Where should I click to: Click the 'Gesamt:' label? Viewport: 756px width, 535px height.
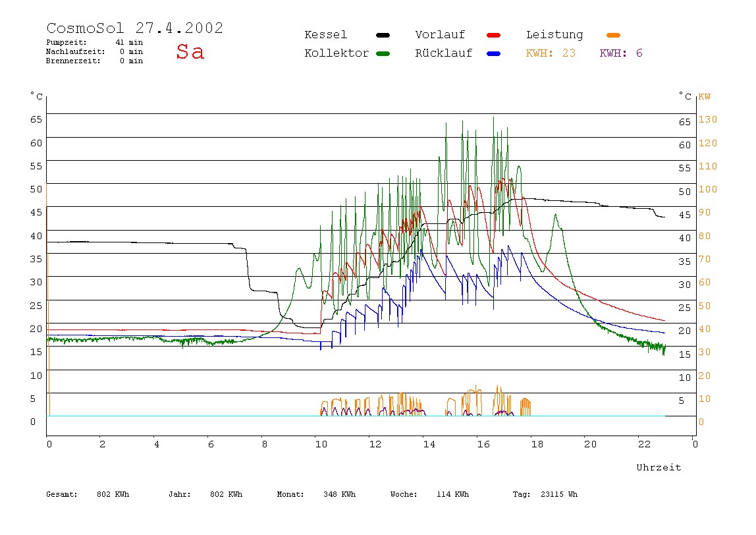pos(62,494)
